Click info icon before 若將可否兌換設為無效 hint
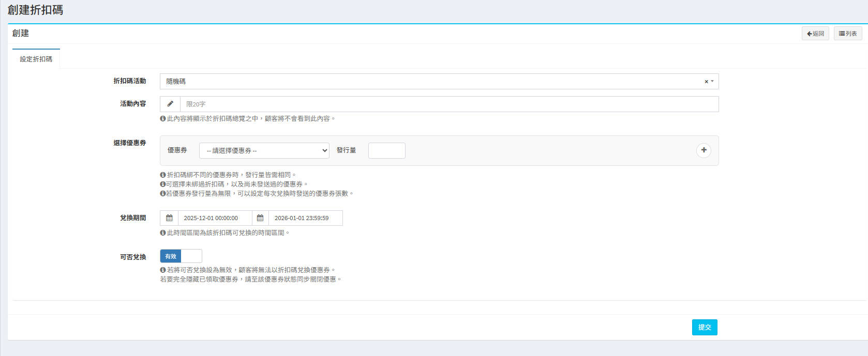868x356 pixels. (x=163, y=270)
